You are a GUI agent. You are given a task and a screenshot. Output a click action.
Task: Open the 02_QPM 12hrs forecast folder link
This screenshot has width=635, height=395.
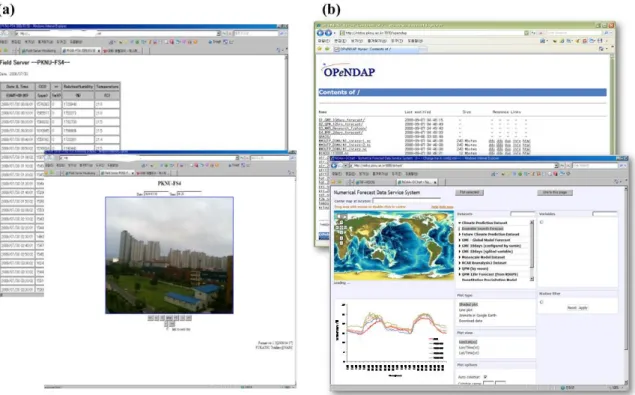pos(340,124)
